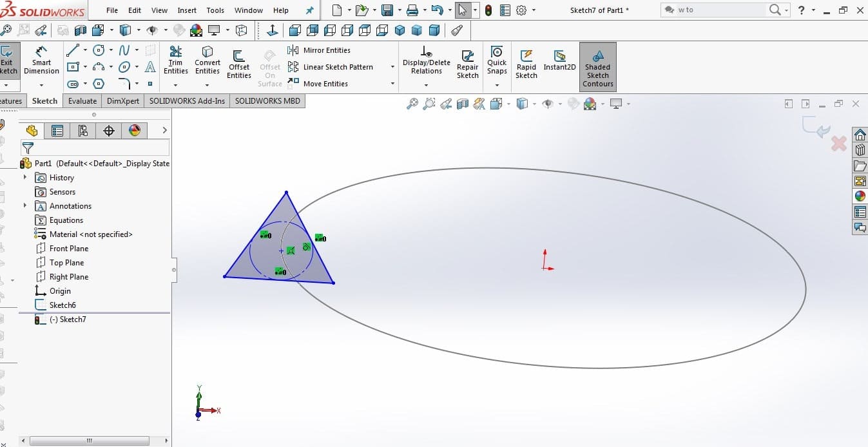Select the Circle sketch tool
This screenshot has height=447, width=868.
point(99,50)
